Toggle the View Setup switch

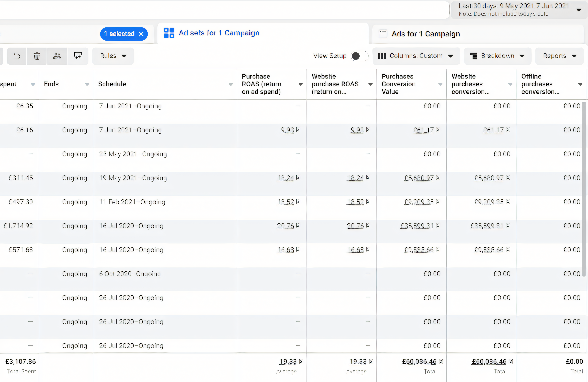(x=359, y=56)
